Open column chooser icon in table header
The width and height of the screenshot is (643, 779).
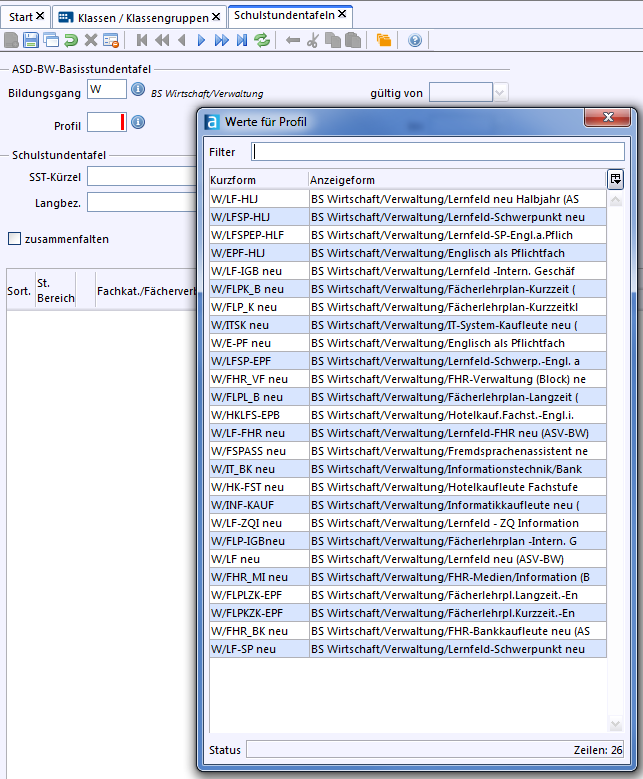[x=616, y=179]
